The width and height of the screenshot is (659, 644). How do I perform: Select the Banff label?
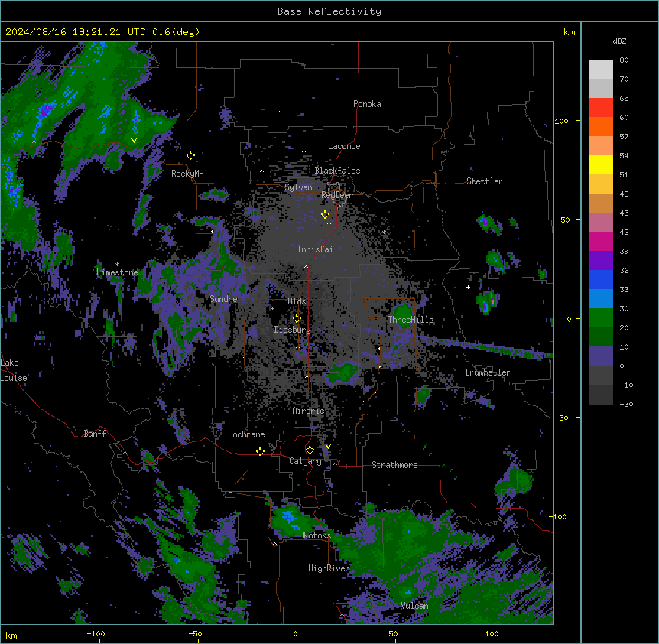95,434
